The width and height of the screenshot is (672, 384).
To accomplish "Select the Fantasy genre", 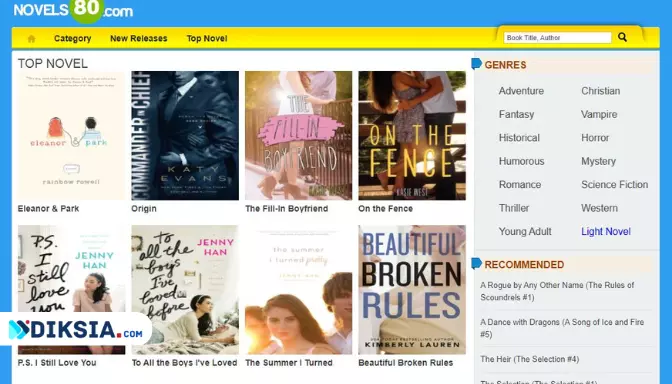I will pos(516,114).
